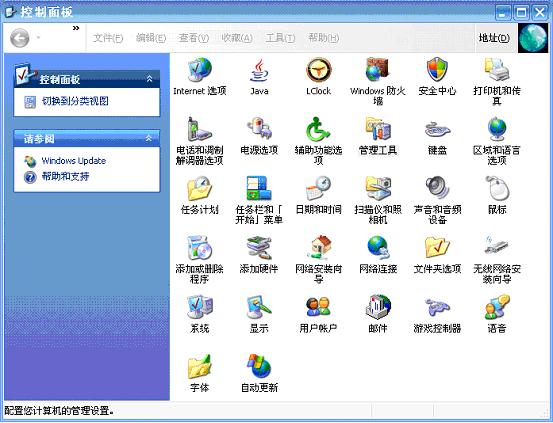
Task: Expand the toolbar overflow chevron
Action: [x=76, y=28]
